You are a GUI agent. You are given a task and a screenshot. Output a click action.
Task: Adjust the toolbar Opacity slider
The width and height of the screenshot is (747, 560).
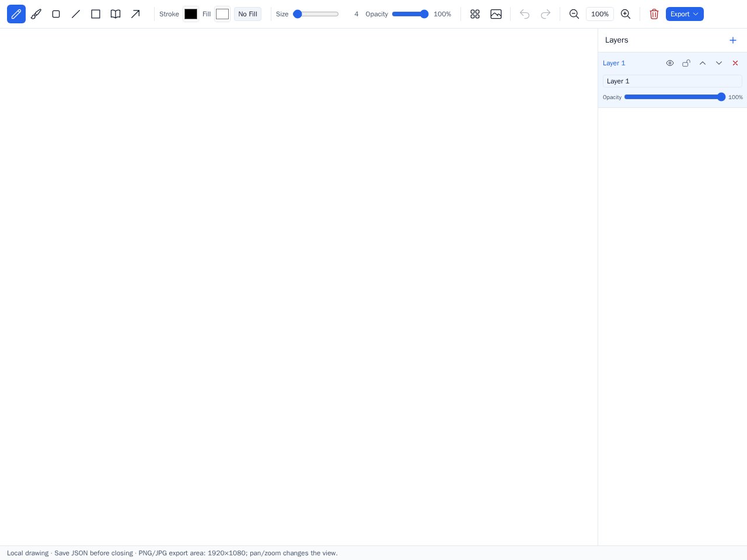coord(410,14)
